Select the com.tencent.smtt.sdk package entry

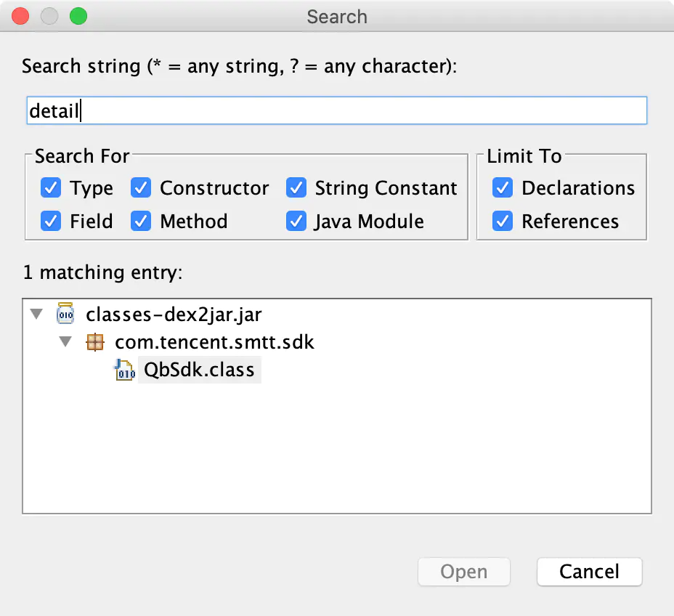(x=214, y=342)
